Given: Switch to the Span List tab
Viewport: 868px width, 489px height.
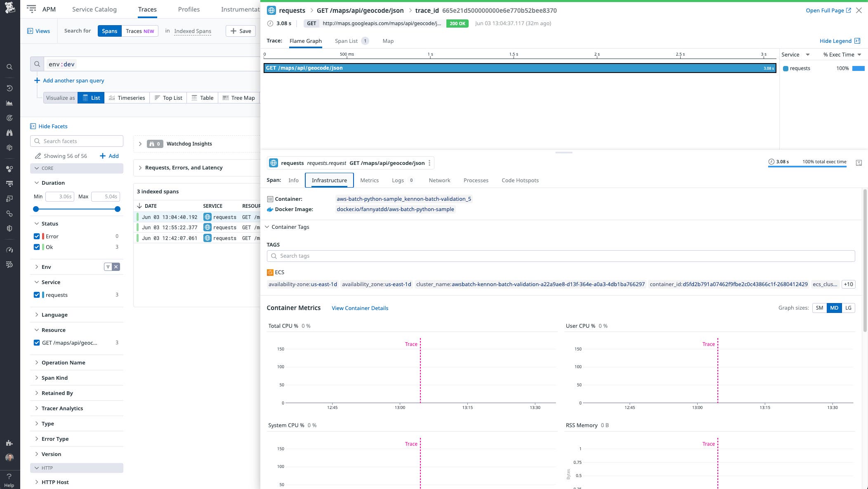Looking at the screenshot, I should pyautogui.click(x=347, y=41).
